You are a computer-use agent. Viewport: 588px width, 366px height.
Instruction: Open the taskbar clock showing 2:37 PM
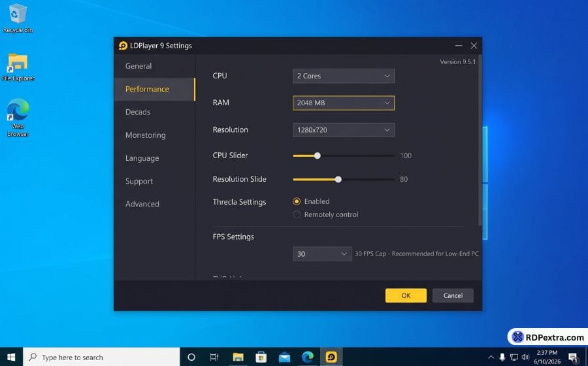point(547,357)
